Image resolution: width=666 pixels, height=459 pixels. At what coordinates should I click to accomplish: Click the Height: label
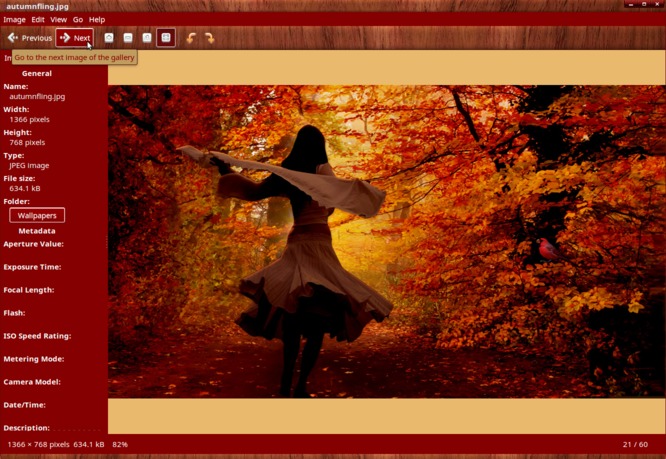[x=17, y=132]
